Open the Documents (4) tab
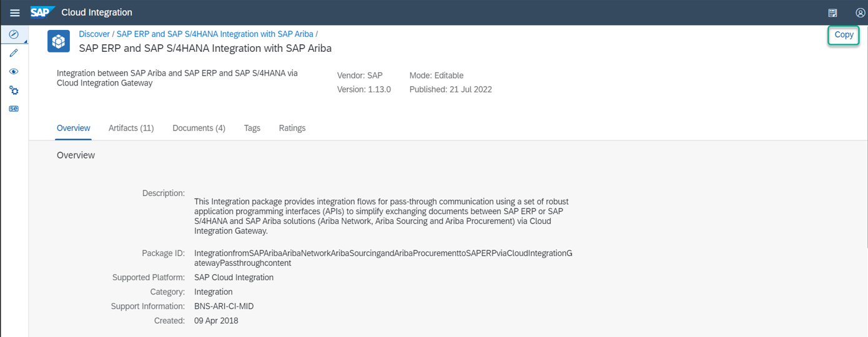 199,128
